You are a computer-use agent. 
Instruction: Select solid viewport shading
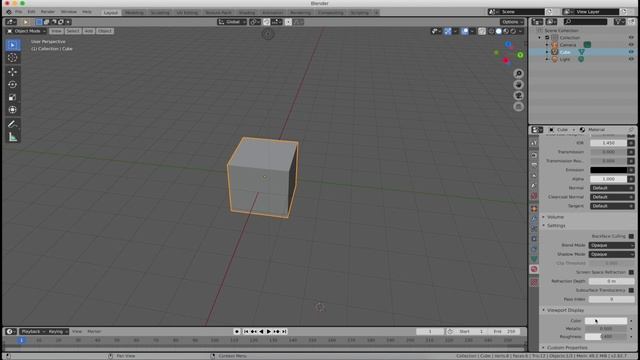(x=499, y=31)
